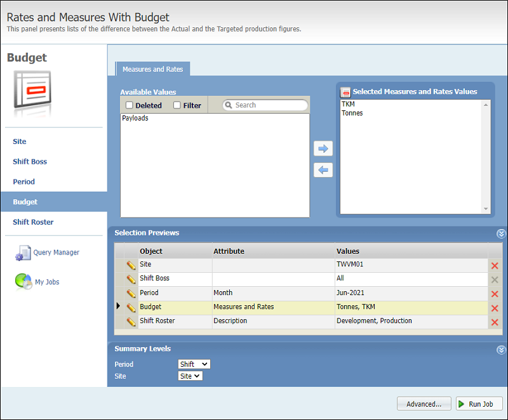Click the scroll up arrow in Selected Values list
This screenshot has height=420, width=508.
[486, 105]
